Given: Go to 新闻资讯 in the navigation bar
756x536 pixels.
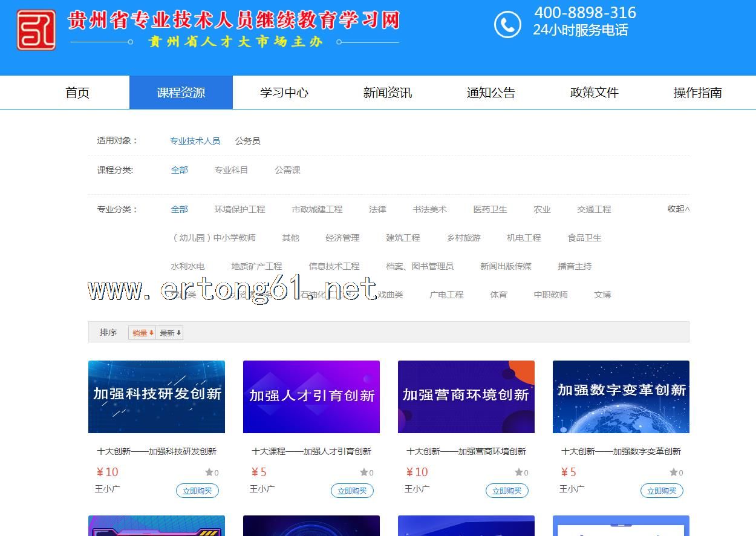Looking at the screenshot, I should click(x=388, y=93).
